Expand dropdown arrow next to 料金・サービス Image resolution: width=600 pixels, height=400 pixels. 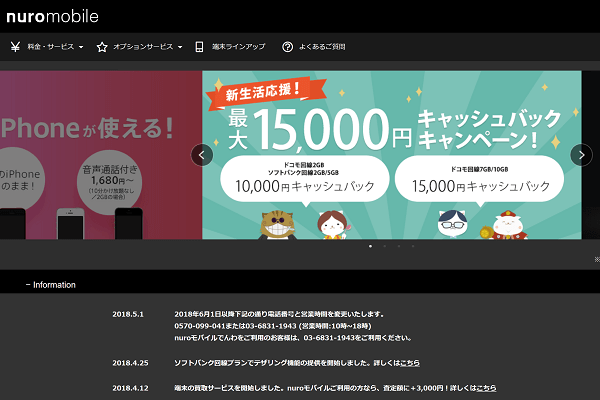(x=81, y=47)
